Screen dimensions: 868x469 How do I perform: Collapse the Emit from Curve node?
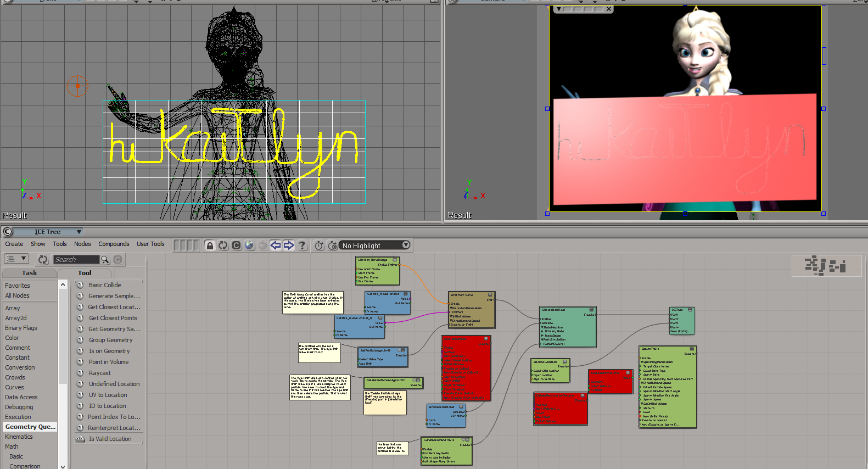490,295
